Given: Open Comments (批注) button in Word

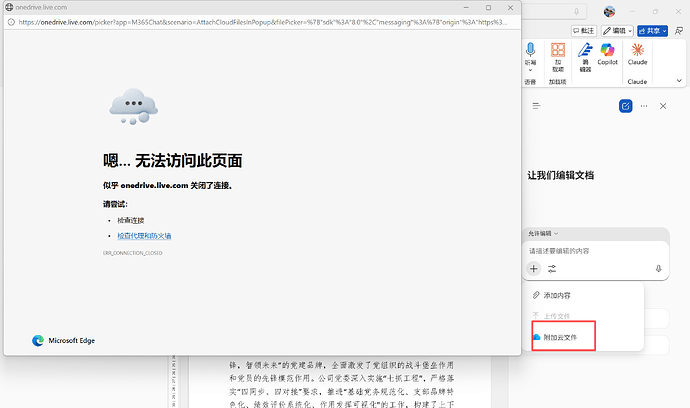Looking at the screenshot, I should (x=584, y=31).
